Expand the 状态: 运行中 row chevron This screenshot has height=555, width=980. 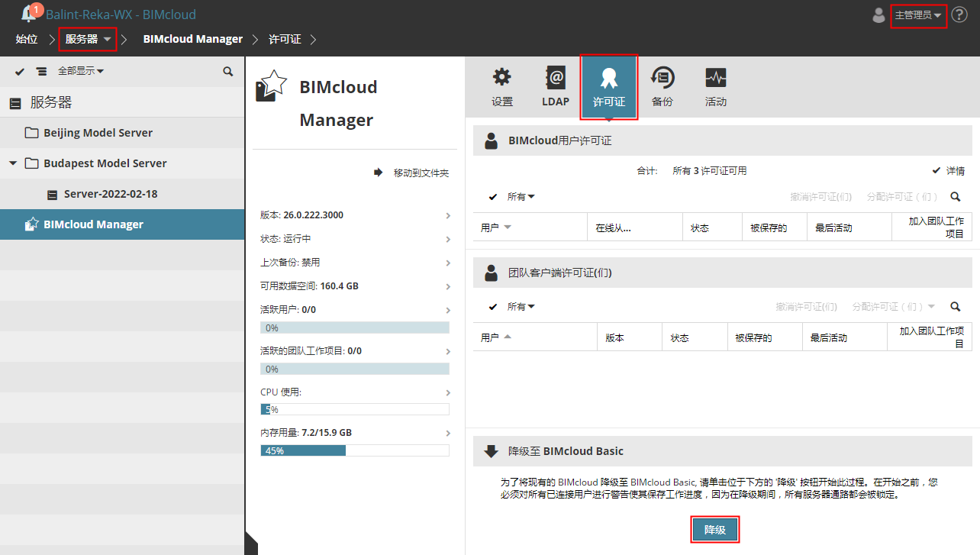click(x=448, y=240)
